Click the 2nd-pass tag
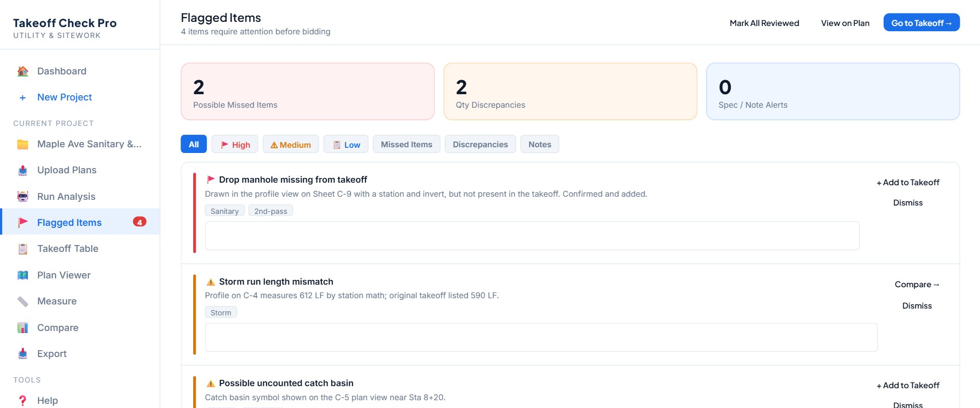Viewport: 980px width, 408px height. [271, 211]
